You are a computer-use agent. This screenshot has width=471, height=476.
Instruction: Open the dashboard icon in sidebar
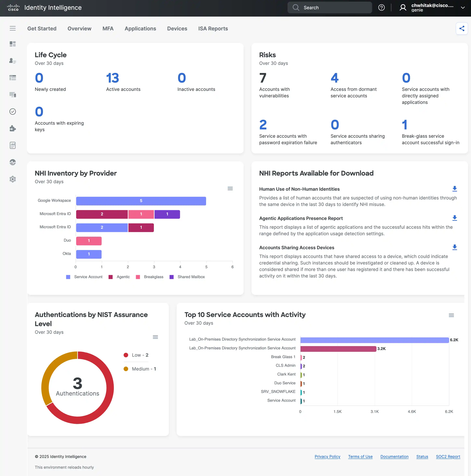coord(13,44)
